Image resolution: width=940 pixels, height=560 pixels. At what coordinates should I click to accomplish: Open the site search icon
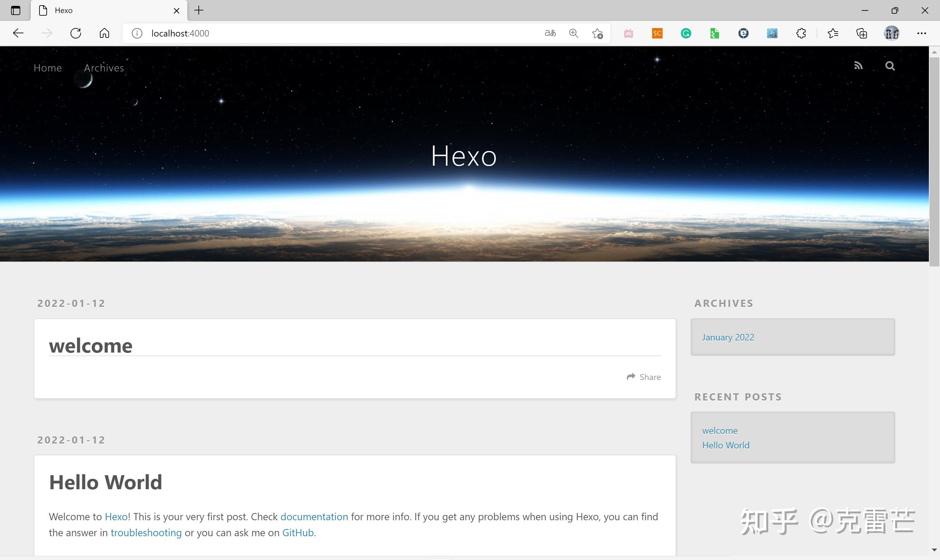point(890,65)
